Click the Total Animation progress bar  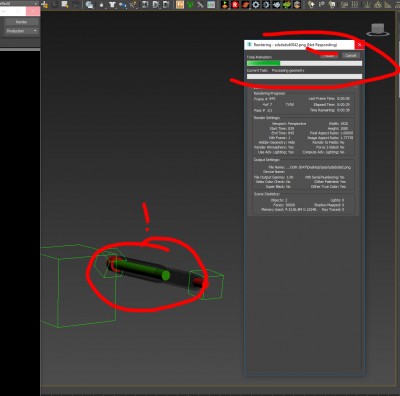coord(304,63)
